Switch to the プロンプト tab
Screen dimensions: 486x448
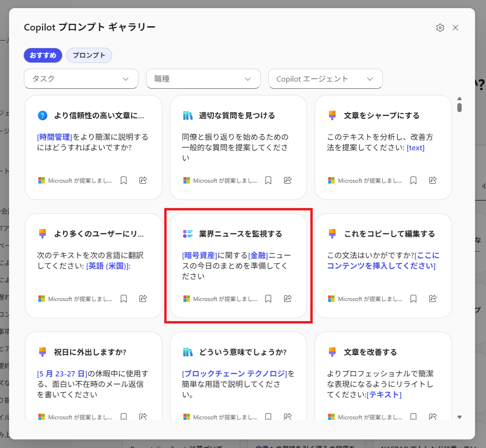click(x=89, y=55)
